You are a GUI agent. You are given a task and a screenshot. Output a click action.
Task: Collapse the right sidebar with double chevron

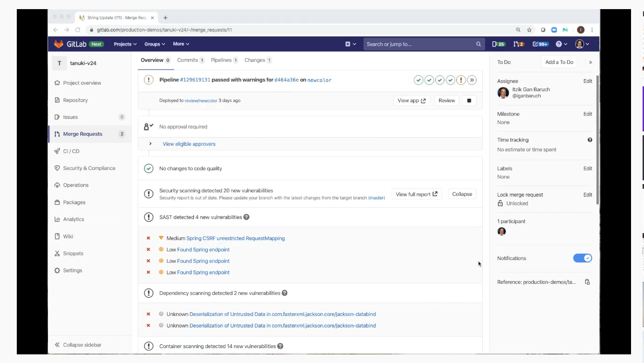point(590,62)
